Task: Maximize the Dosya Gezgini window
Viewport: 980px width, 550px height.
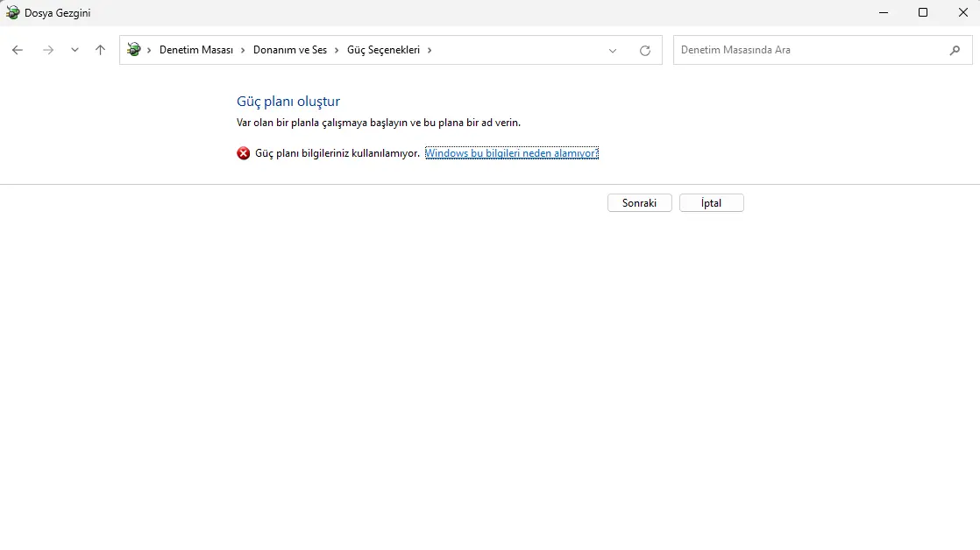Action: coord(922,12)
